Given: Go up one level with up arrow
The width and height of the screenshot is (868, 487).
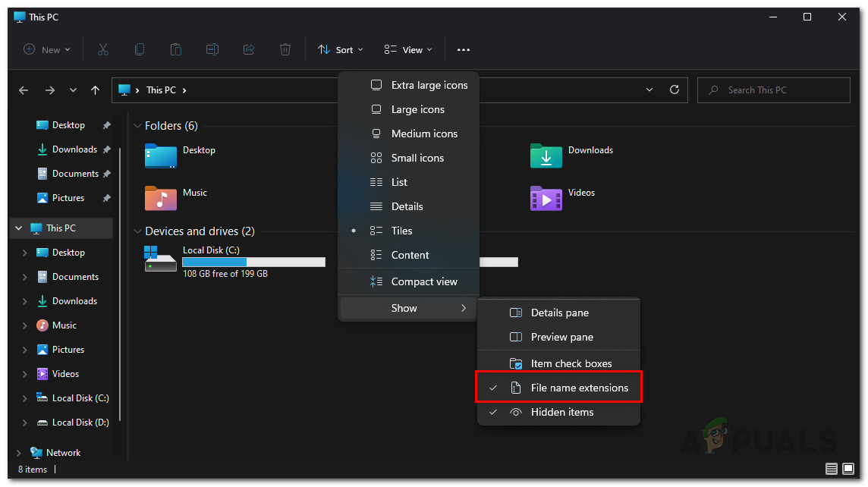Looking at the screenshot, I should (x=95, y=90).
